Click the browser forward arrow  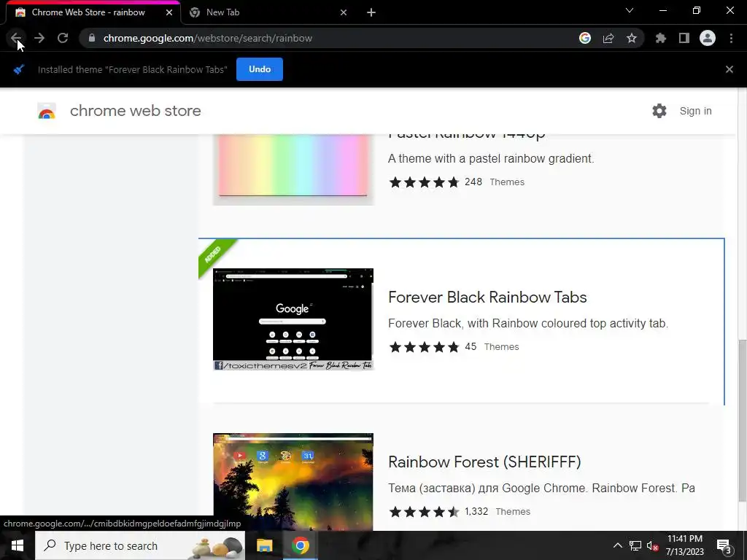click(39, 38)
